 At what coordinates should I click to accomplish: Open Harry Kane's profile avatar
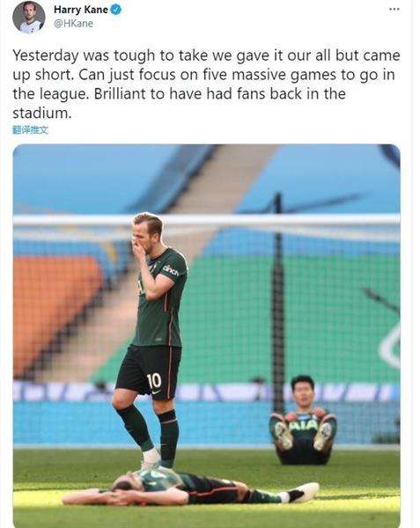click(29, 17)
